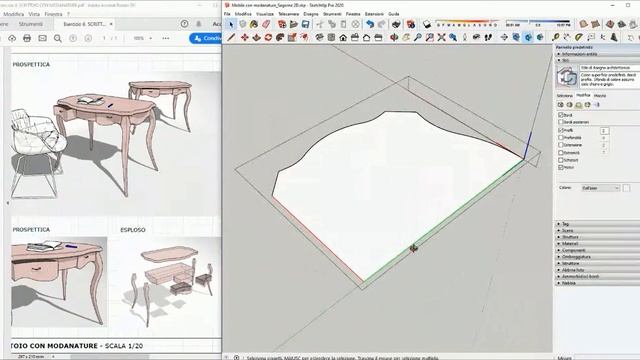Expand the Scene panel

point(597,231)
